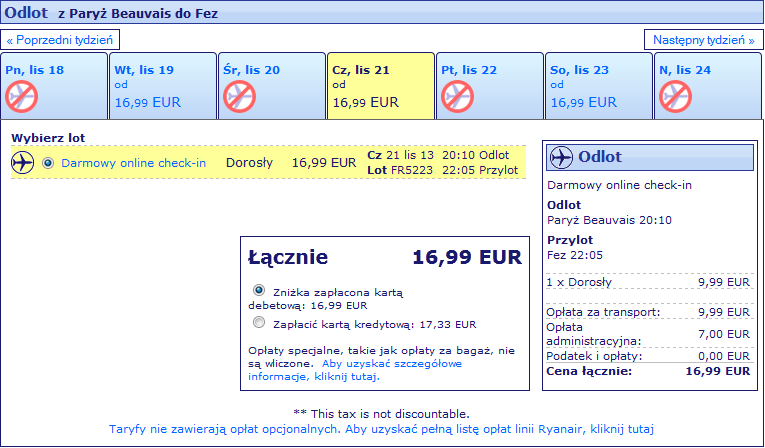Select the credit card payment option 17,33 EUR
Screen dimensions: 765x448
tap(259, 323)
